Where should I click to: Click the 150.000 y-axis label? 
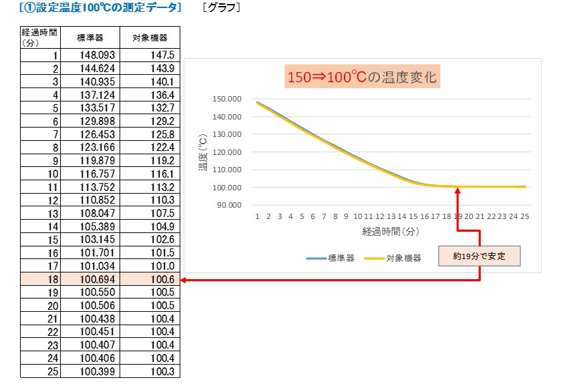coord(227,99)
